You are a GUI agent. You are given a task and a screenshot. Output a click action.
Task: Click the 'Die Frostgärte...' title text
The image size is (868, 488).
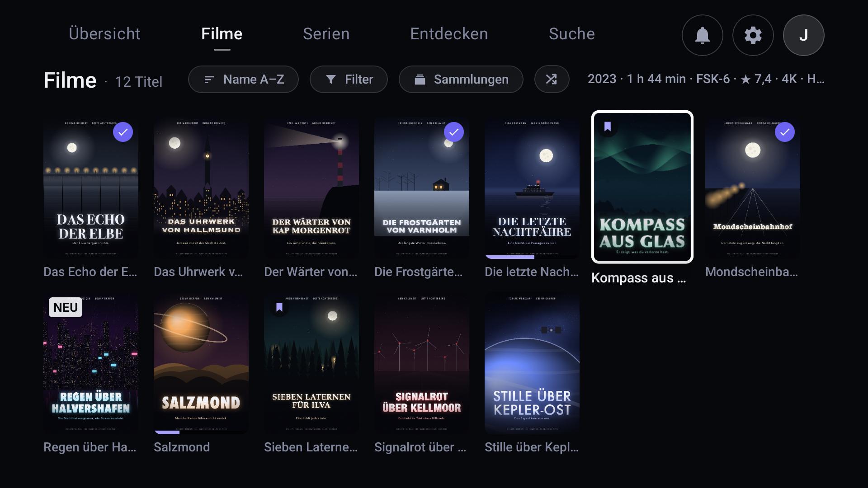pyautogui.click(x=418, y=272)
